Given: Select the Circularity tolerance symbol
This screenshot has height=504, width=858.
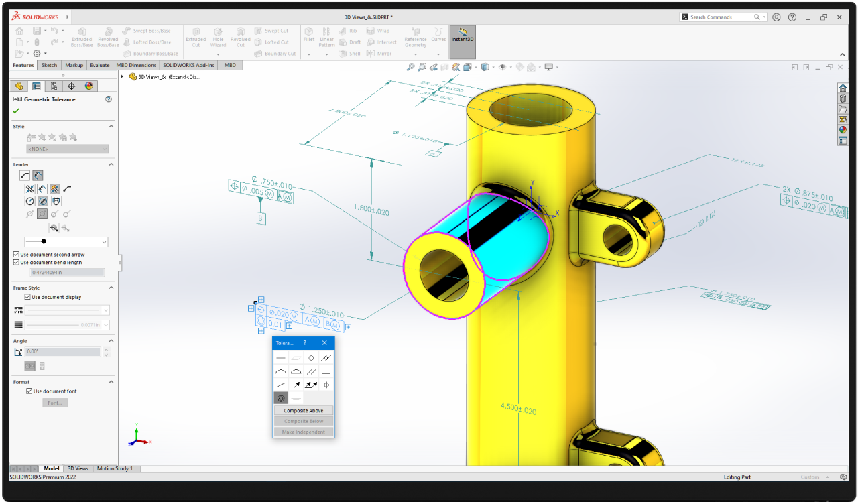Looking at the screenshot, I should pyautogui.click(x=311, y=358).
